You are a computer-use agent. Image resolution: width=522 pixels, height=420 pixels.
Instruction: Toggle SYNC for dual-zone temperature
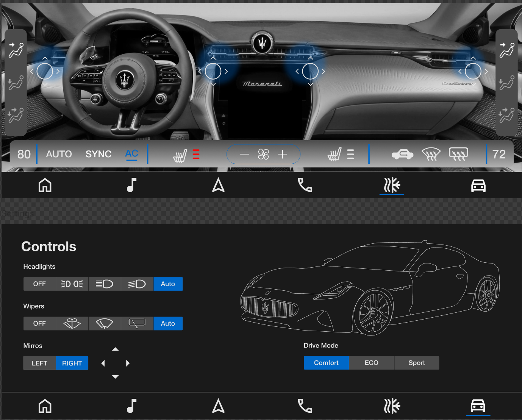[98, 154]
